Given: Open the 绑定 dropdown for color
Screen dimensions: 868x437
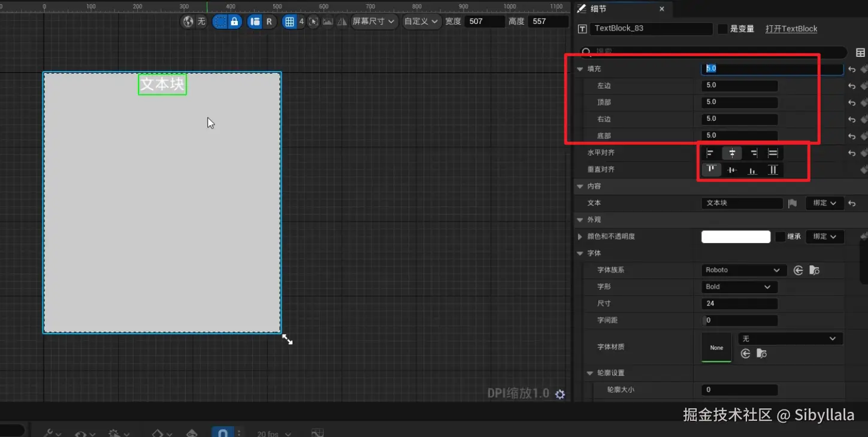Looking at the screenshot, I should (x=825, y=236).
